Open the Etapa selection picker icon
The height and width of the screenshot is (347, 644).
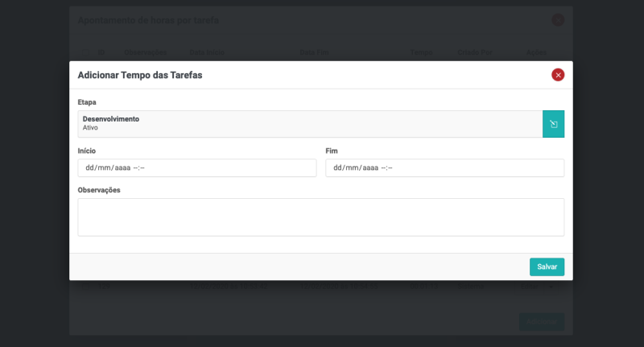tap(553, 124)
